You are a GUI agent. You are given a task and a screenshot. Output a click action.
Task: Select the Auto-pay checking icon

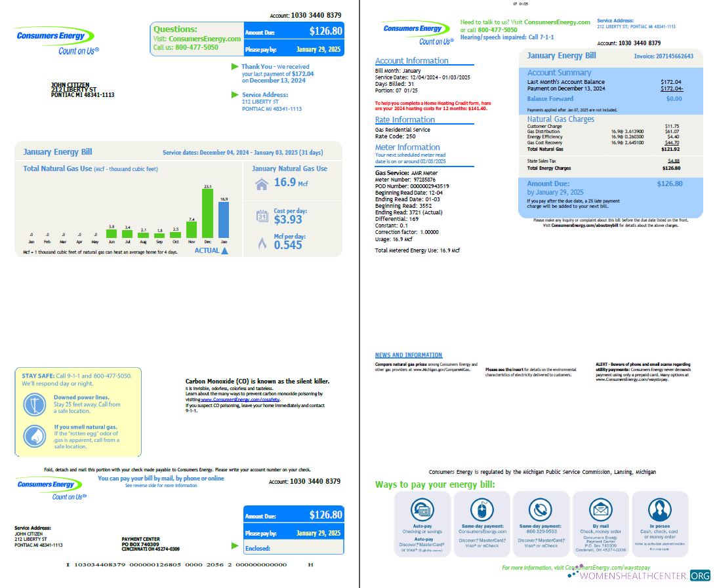pyautogui.click(x=422, y=511)
